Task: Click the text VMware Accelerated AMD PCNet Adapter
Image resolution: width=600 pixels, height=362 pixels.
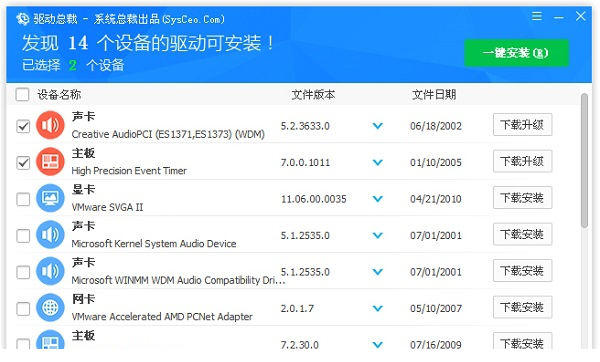Action: [x=162, y=317]
